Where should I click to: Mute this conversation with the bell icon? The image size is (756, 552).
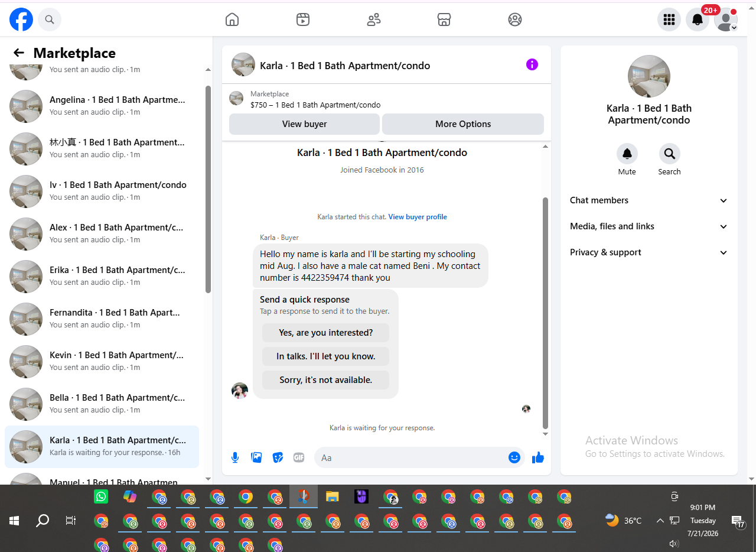pos(627,154)
